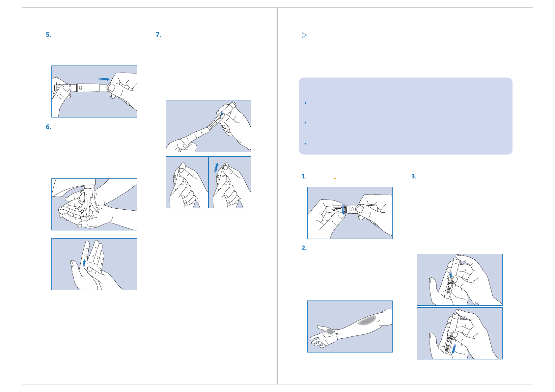Open the illustration of lancing the fingertip

(208, 126)
